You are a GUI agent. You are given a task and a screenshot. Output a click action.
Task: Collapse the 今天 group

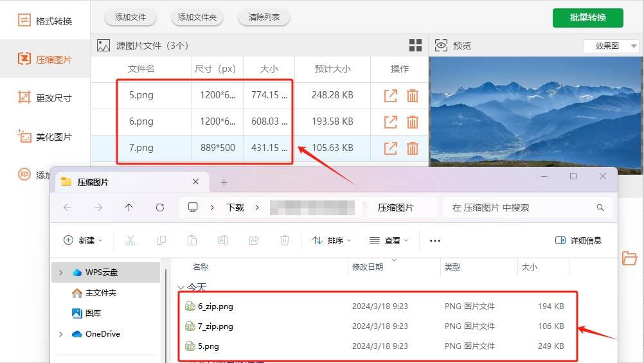[181, 287]
